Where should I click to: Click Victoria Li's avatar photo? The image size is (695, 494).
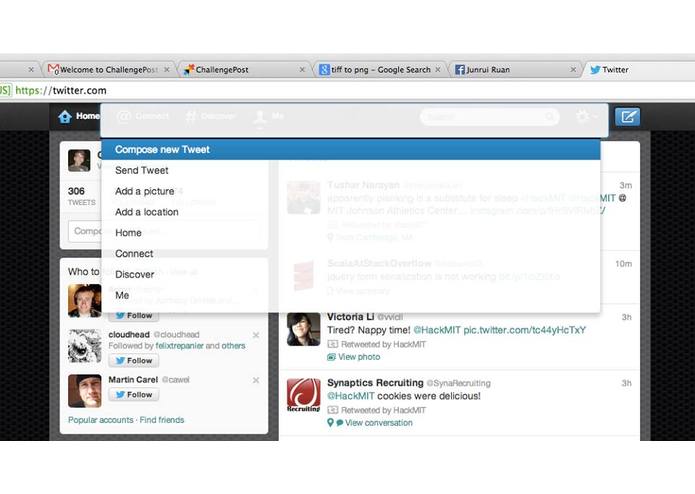pyautogui.click(x=304, y=329)
